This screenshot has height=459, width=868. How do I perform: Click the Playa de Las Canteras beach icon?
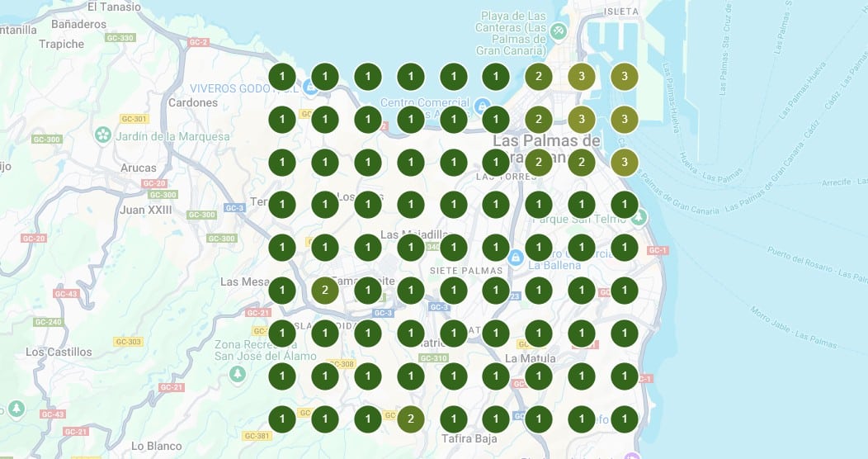(x=559, y=31)
